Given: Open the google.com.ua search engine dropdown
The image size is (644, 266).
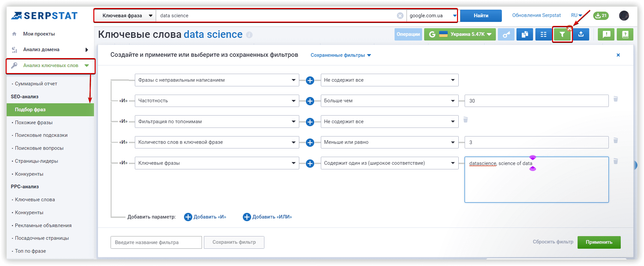Looking at the screenshot, I should point(432,16).
